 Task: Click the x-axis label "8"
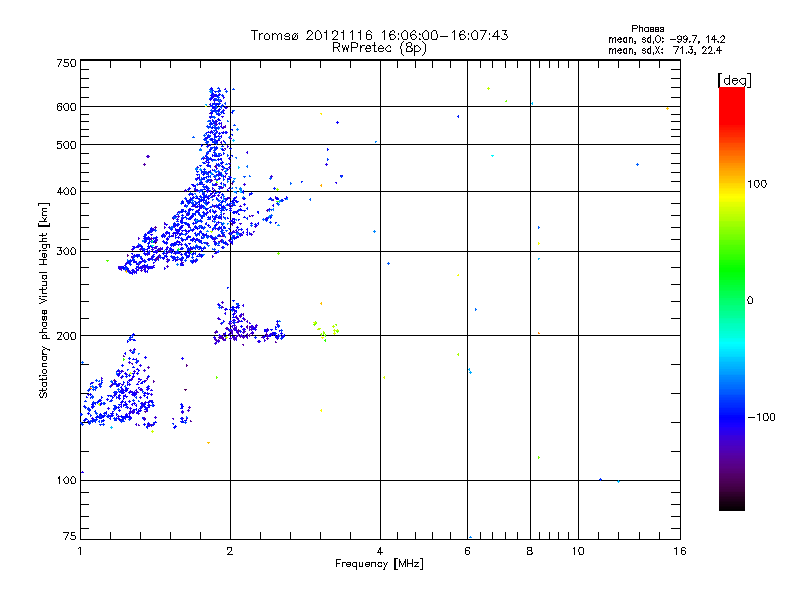click(530, 551)
